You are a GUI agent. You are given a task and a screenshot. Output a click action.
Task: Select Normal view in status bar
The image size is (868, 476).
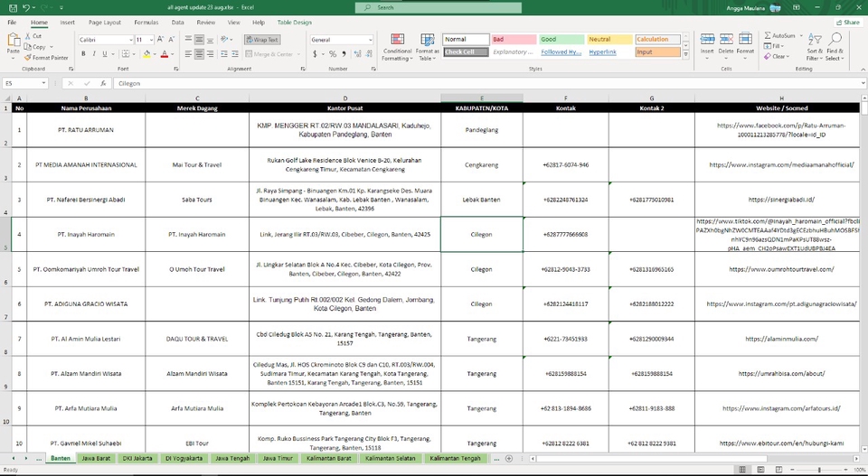(742, 470)
